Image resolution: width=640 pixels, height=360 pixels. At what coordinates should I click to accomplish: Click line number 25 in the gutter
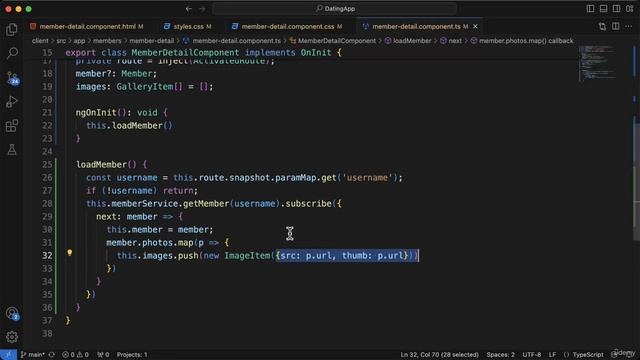(47, 164)
